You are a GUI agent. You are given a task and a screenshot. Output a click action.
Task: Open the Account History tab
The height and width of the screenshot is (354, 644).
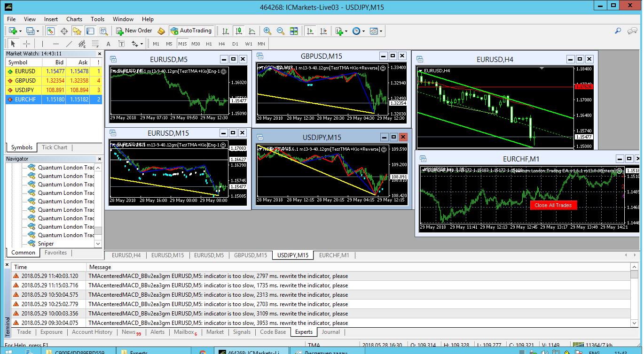tap(92, 332)
